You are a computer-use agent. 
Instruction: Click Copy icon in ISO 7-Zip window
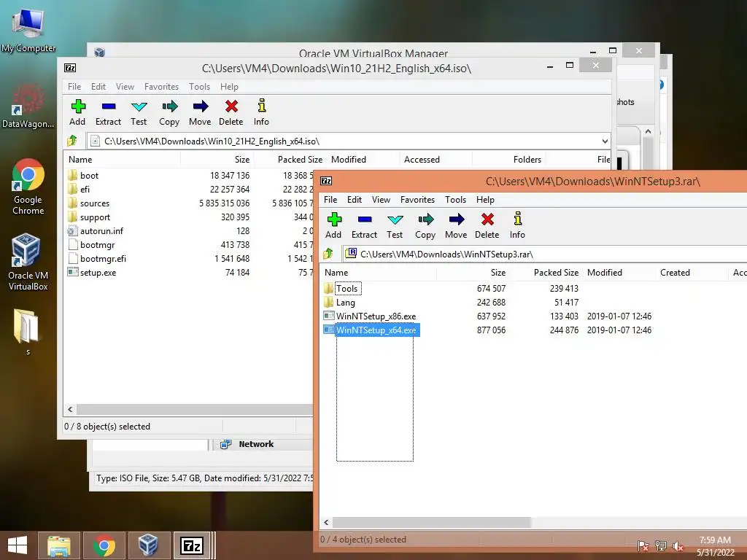169,106
